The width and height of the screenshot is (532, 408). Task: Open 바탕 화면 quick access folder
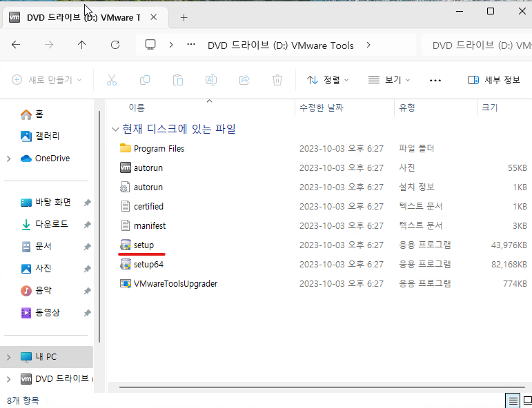tap(46, 203)
